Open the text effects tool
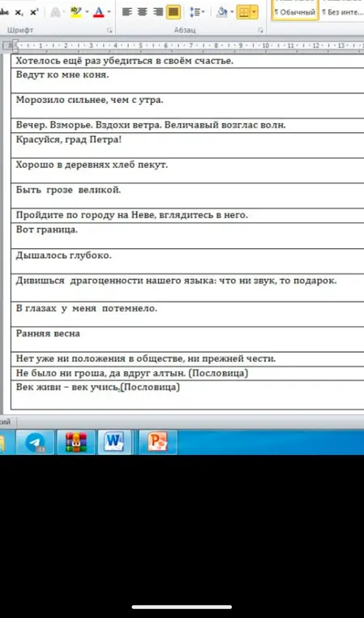This screenshot has height=618, width=364. point(56,12)
